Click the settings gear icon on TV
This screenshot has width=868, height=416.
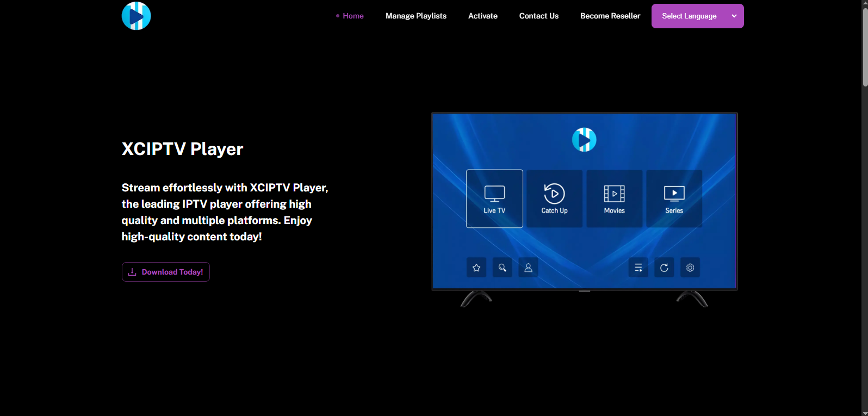click(690, 268)
